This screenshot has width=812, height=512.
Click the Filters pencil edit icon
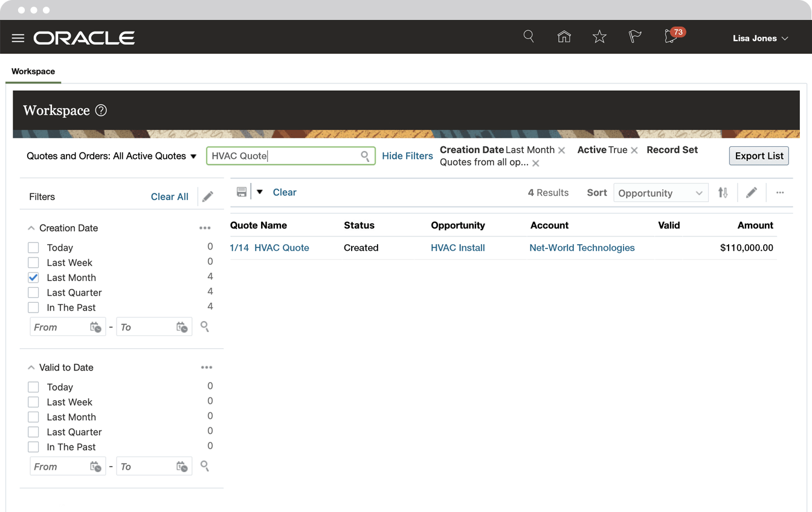(x=208, y=196)
